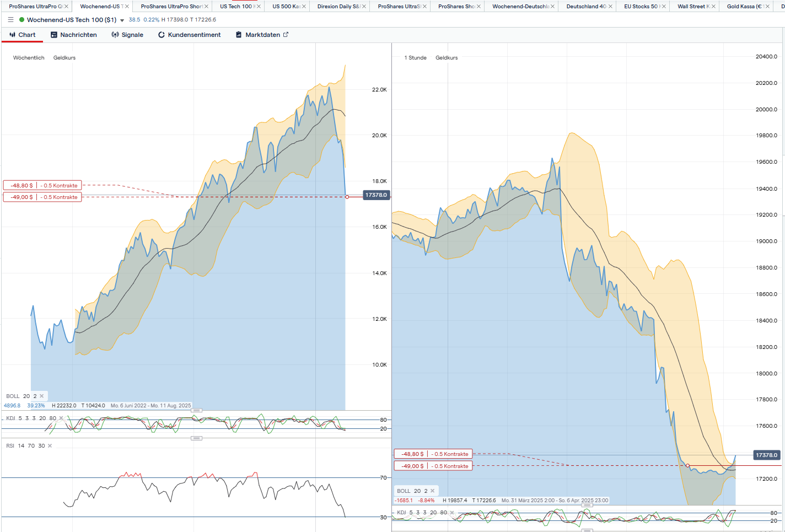
Task: Change the Geldkurs price type on the weekly chart
Action: [x=64, y=58]
